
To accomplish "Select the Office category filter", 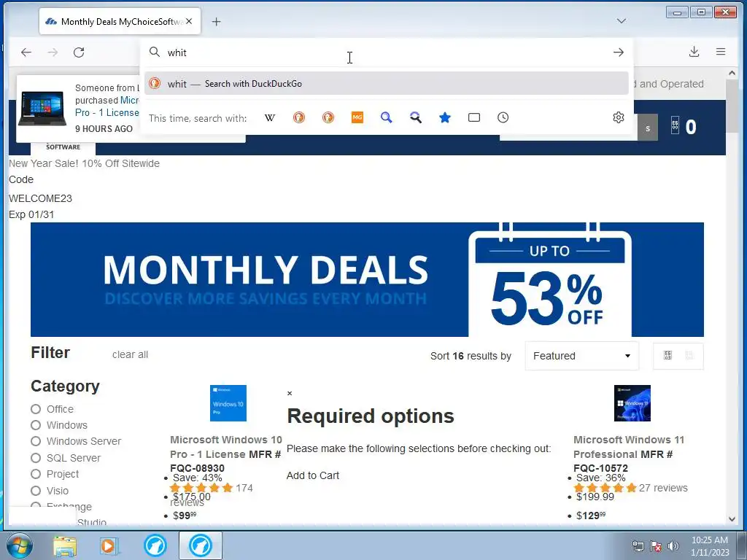I will [36, 409].
